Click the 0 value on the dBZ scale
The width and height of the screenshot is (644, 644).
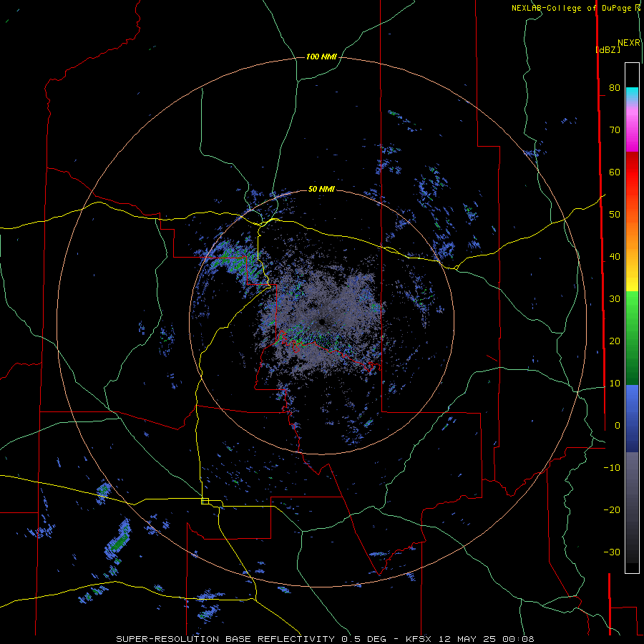pyautogui.click(x=618, y=426)
